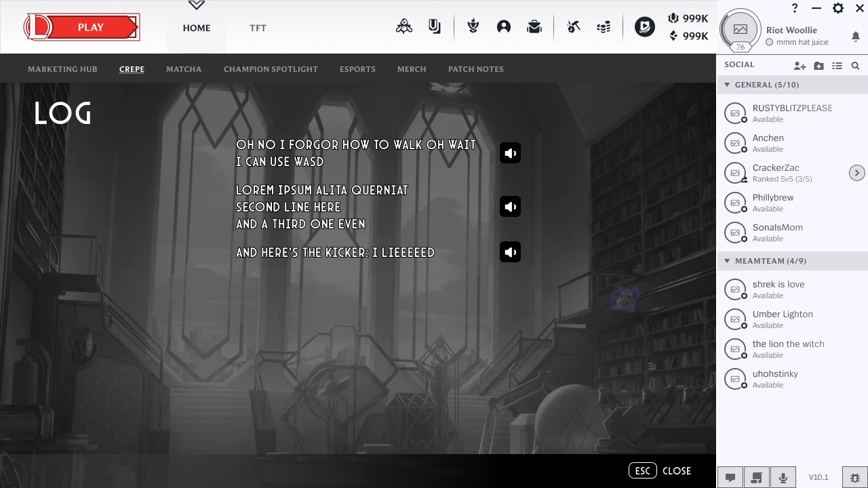
Task: Click Phillybrew's avatar icon
Action: pyautogui.click(x=735, y=203)
